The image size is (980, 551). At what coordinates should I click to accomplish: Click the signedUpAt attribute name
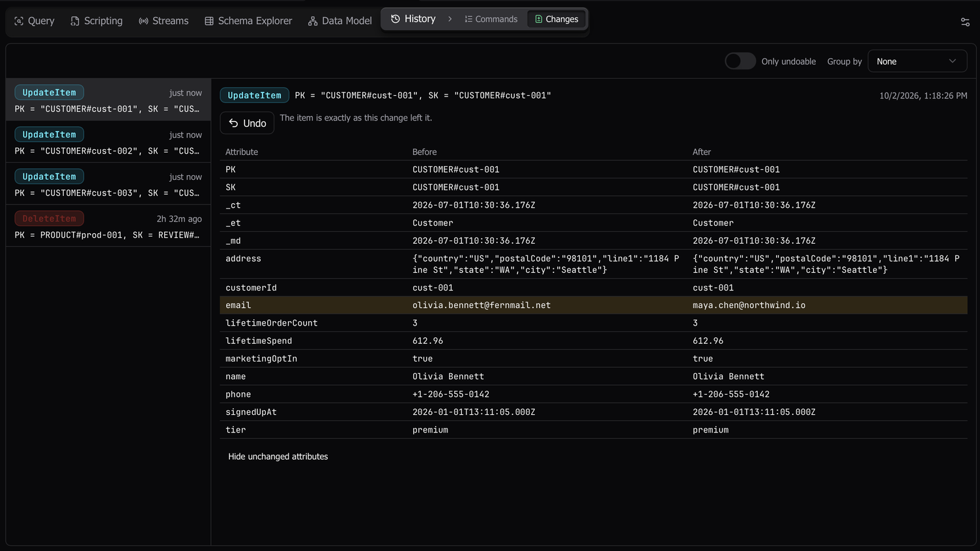tap(251, 412)
